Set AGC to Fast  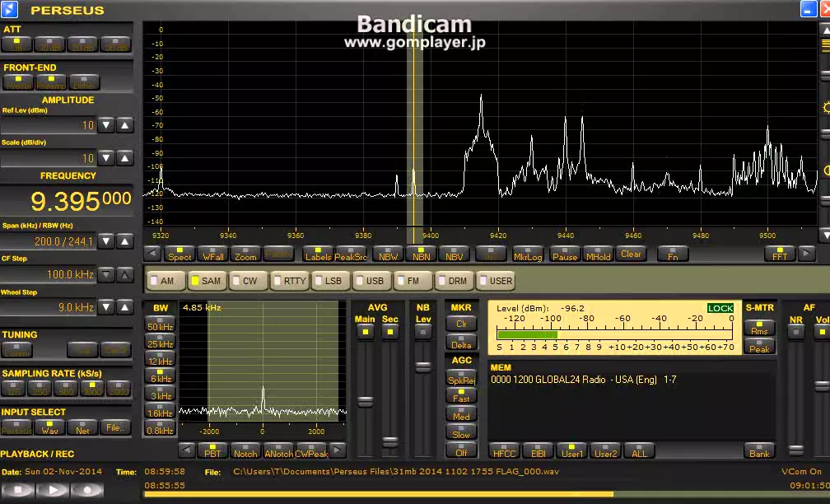pyautogui.click(x=461, y=395)
